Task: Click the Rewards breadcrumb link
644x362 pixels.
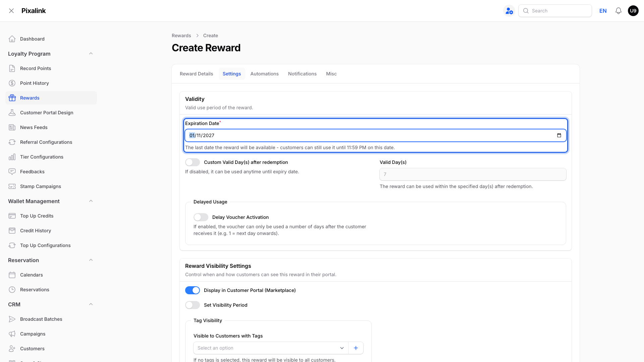Action: tap(181, 36)
